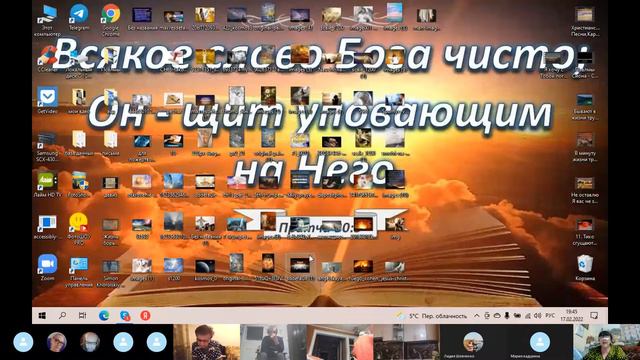Open the Yandex taskbar icon

click(145, 316)
